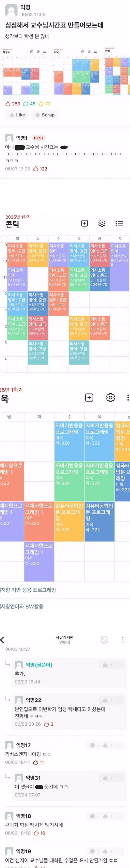Like 익명18's comment with its thumbs-up icon
130x868 pixels.
point(105,816)
